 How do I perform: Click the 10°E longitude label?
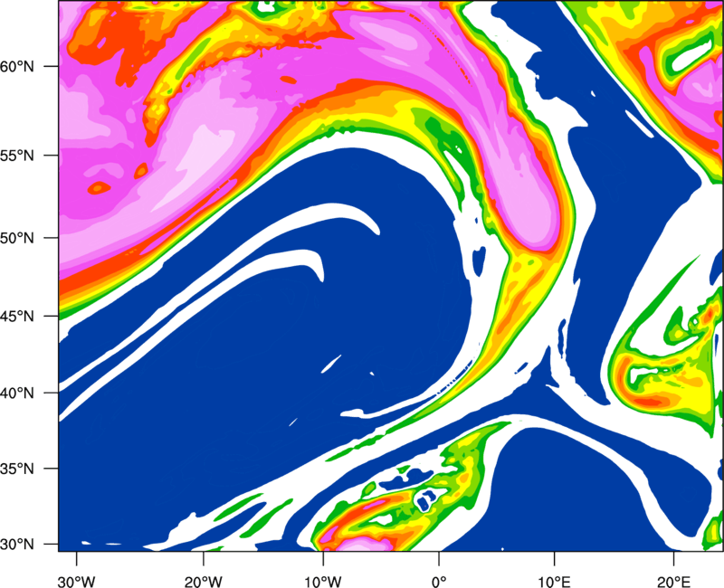(554, 582)
